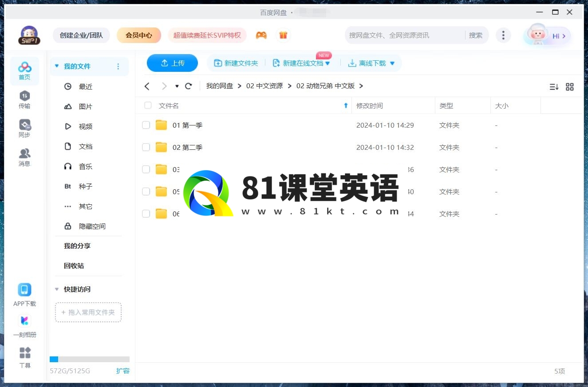Viewport: 588px width, 387px height.
Task: Click the 扩容 expand storage link
Action: pos(123,371)
